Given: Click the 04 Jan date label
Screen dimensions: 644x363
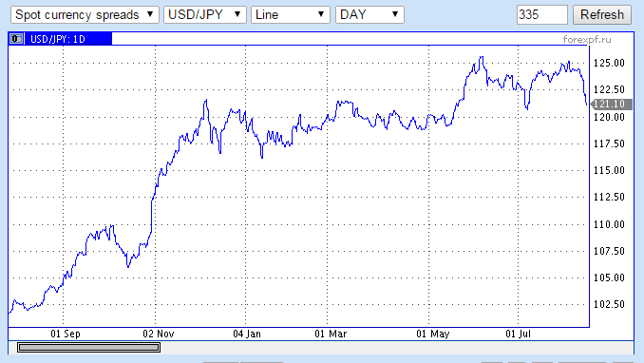Looking at the screenshot, I should click(247, 334).
